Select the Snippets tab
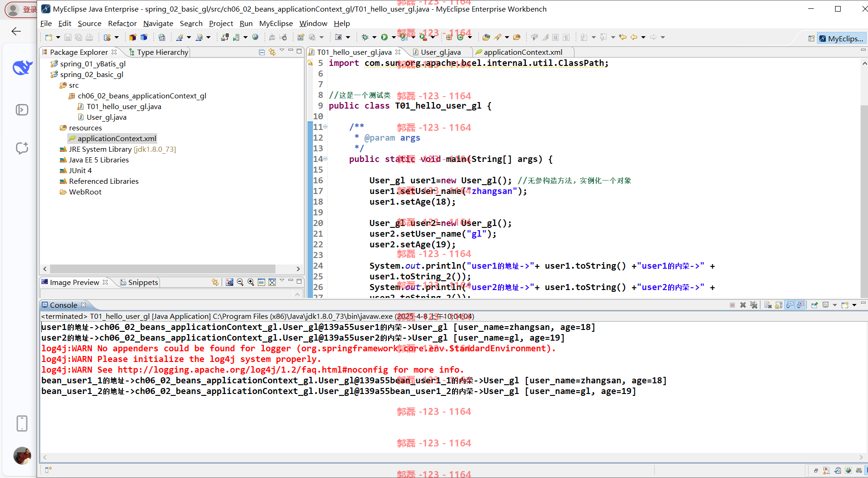 139,282
